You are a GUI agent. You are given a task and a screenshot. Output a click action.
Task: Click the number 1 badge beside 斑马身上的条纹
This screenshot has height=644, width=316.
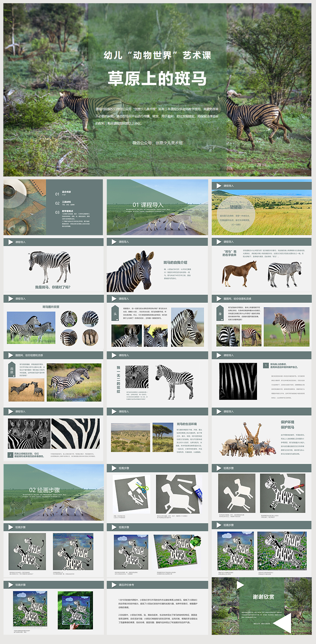[266, 366]
